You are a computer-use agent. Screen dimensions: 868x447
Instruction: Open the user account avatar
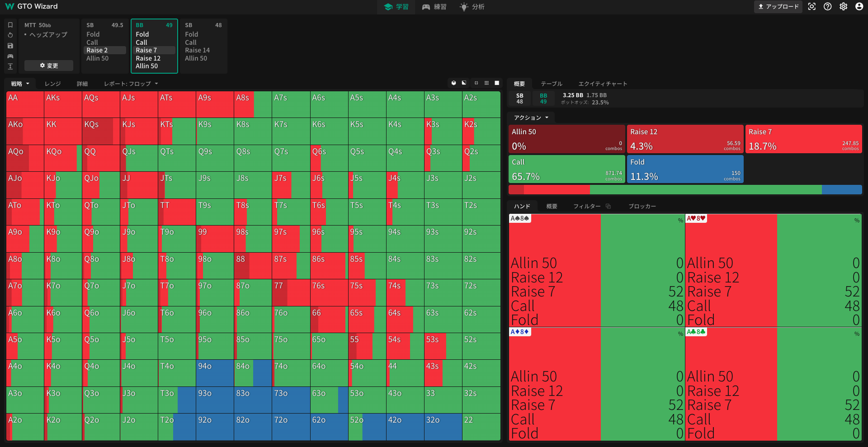pyautogui.click(x=859, y=6)
